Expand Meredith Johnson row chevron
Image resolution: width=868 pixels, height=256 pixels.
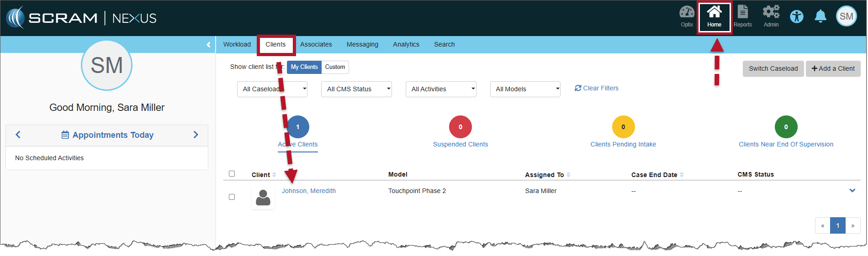point(852,191)
